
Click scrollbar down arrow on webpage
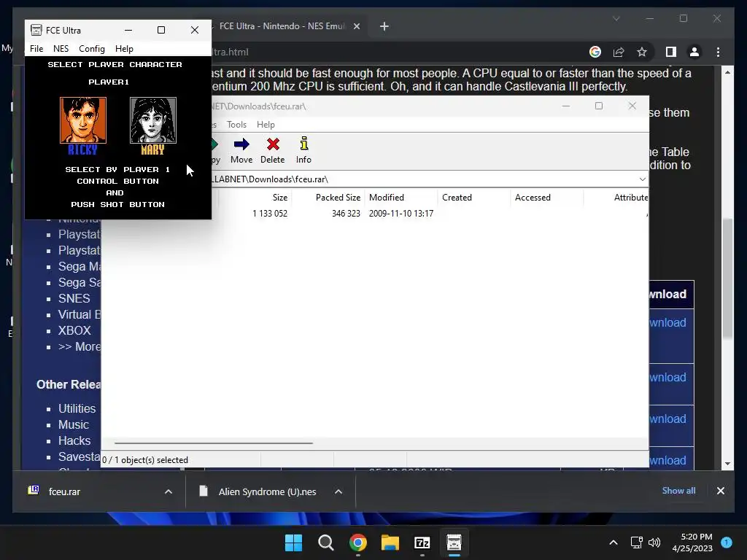tap(727, 463)
